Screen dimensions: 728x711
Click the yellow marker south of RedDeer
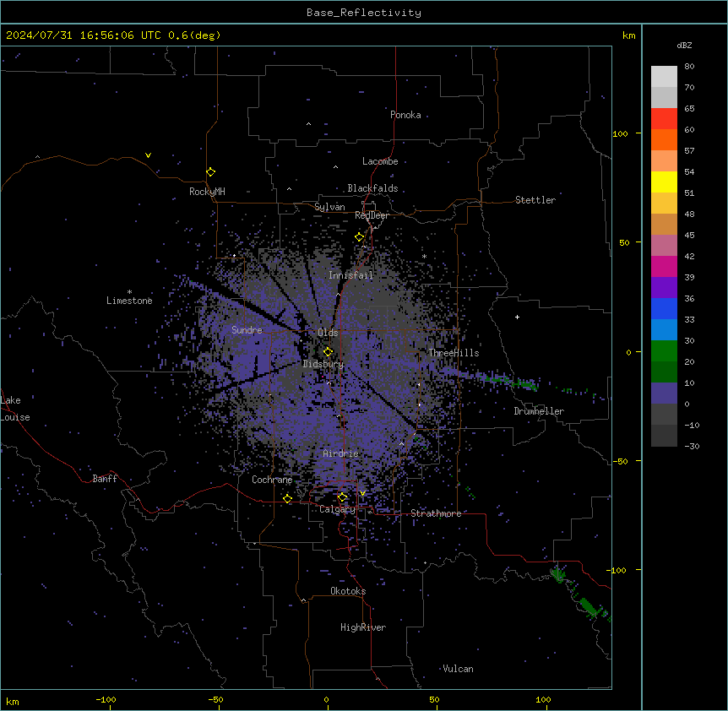359,236
